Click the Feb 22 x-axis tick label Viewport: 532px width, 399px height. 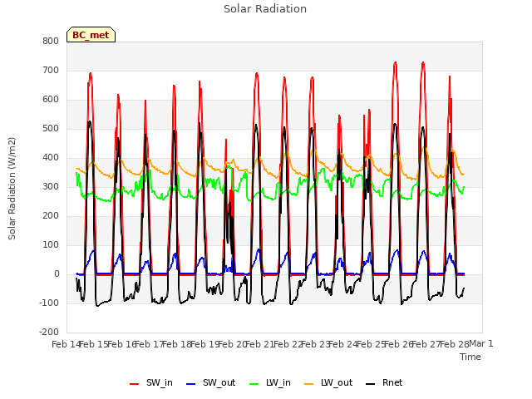[288, 344]
